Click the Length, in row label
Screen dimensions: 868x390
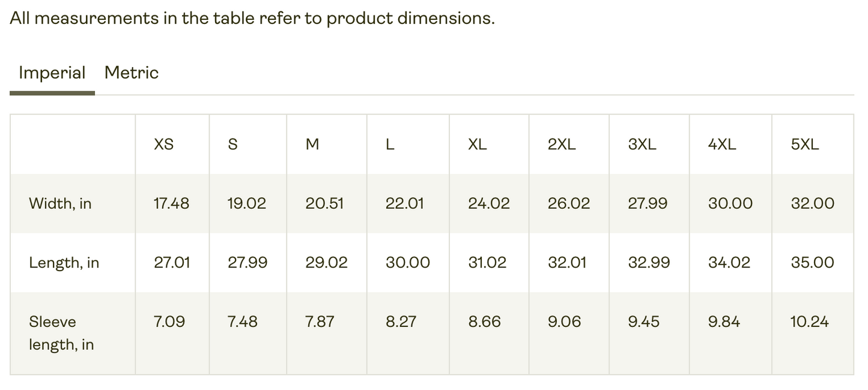64,263
